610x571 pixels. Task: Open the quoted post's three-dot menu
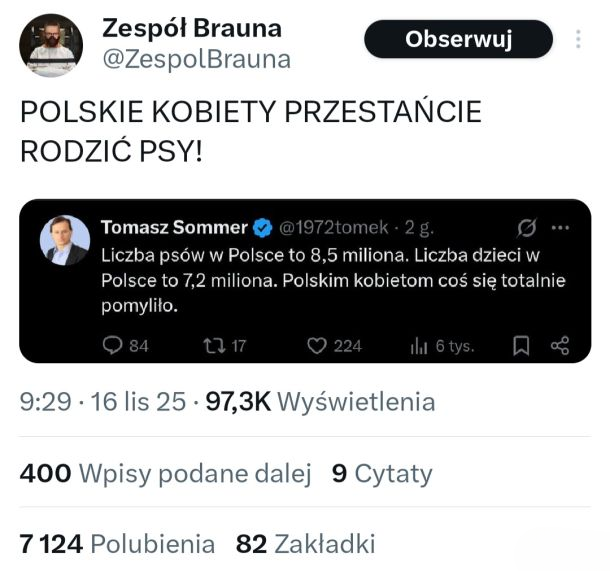coord(560,227)
